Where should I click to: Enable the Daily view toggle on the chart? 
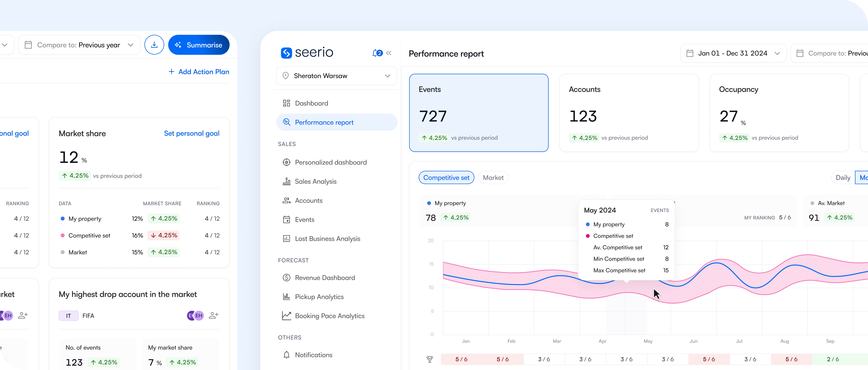pos(843,178)
